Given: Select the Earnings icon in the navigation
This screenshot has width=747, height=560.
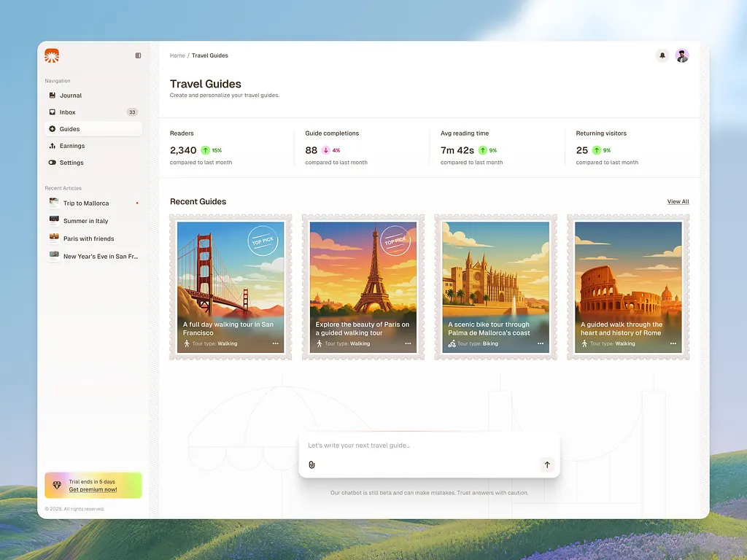Looking at the screenshot, I should pyautogui.click(x=53, y=146).
